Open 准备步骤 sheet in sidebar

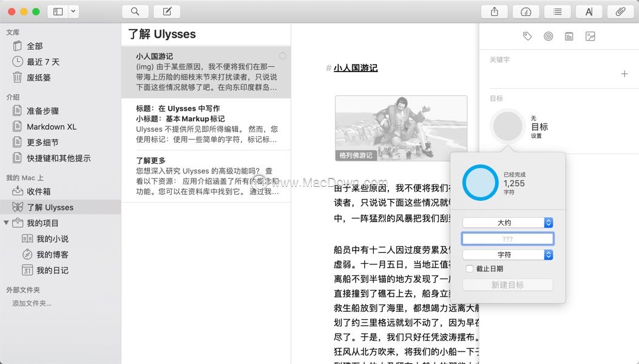(60, 111)
